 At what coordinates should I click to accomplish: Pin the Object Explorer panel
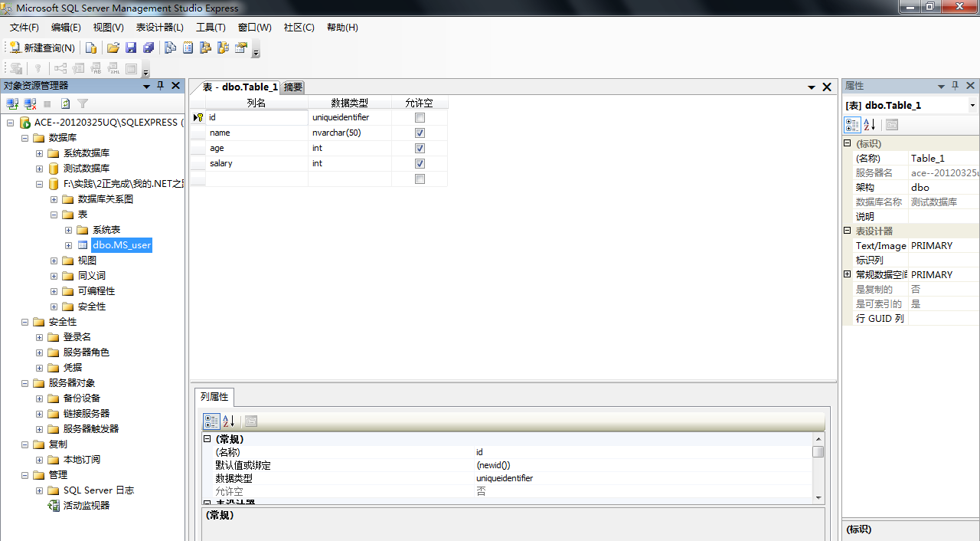point(161,86)
